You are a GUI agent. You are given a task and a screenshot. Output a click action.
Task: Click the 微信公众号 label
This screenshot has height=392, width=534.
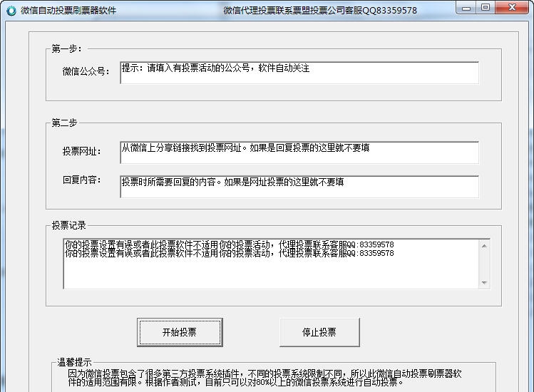(86, 71)
